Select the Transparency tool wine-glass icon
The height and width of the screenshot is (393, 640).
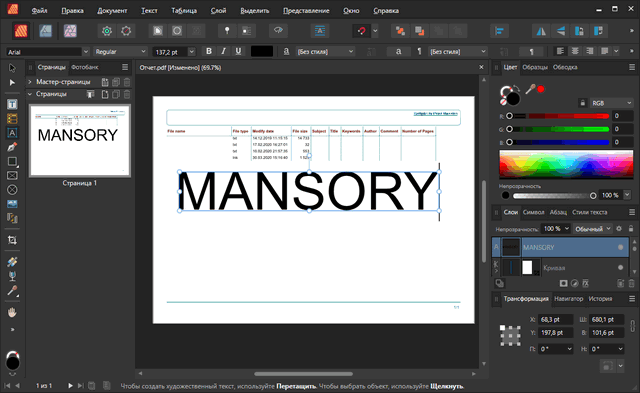12,276
